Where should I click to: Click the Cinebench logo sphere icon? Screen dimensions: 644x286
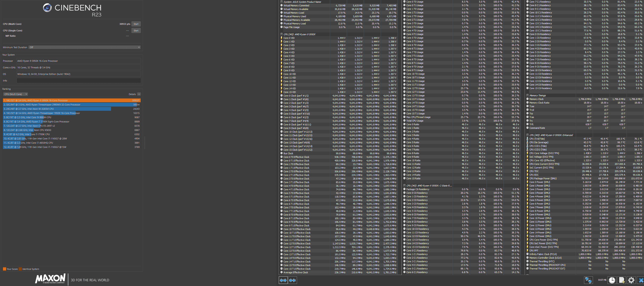pos(47,8)
